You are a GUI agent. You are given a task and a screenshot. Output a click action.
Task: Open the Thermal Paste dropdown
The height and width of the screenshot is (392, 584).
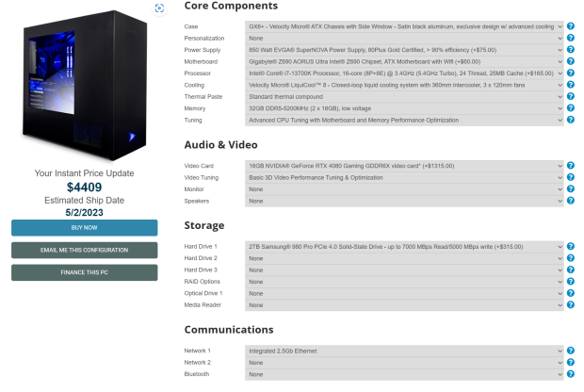(x=404, y=96)
